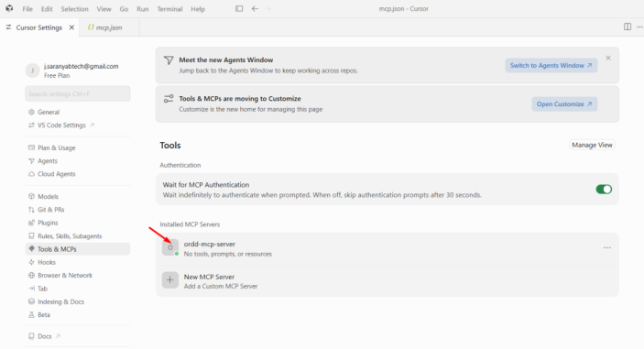This screenshot has width=644, height=349.
Task: Open Beta settings section
Action: 44,315
